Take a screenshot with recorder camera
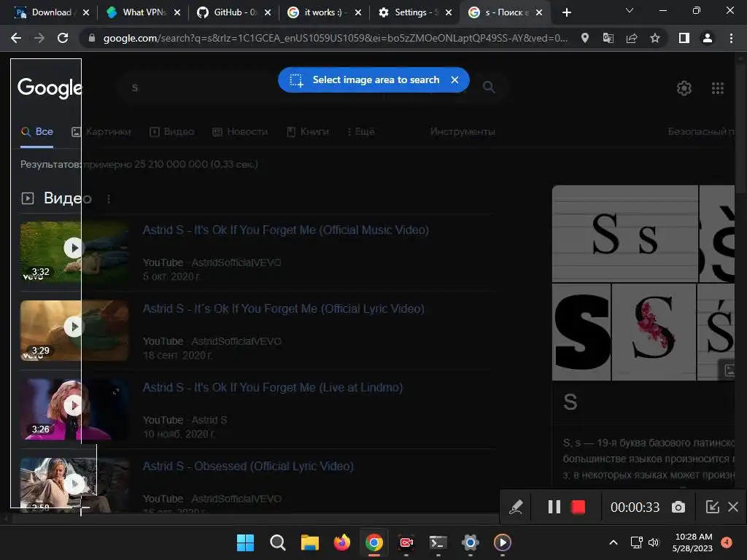 click(x=678, y=507)
